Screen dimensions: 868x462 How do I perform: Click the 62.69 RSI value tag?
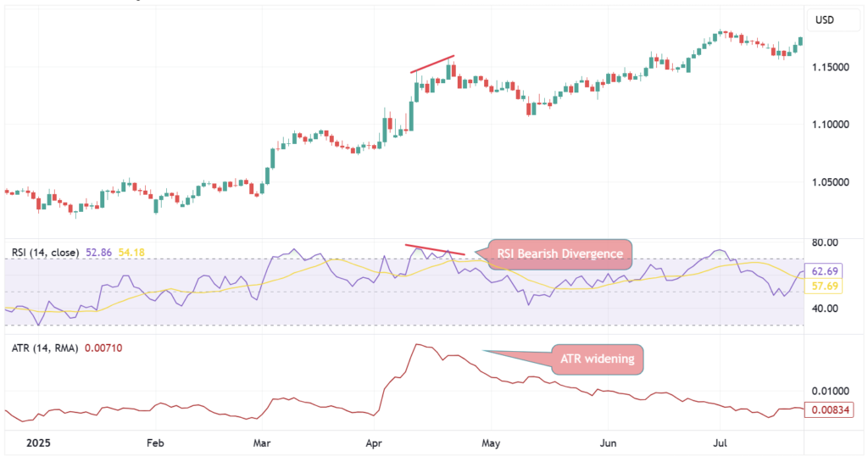(x=824, y=271)
